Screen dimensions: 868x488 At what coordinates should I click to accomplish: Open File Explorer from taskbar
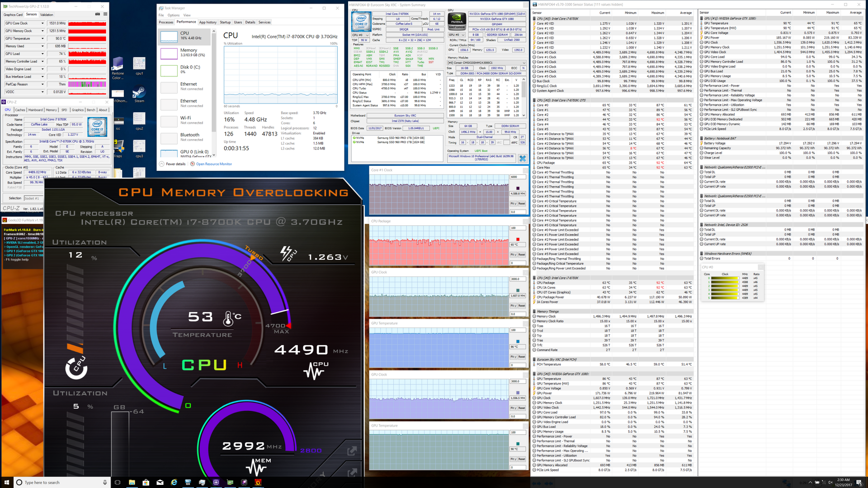click(x=132, y=483)
